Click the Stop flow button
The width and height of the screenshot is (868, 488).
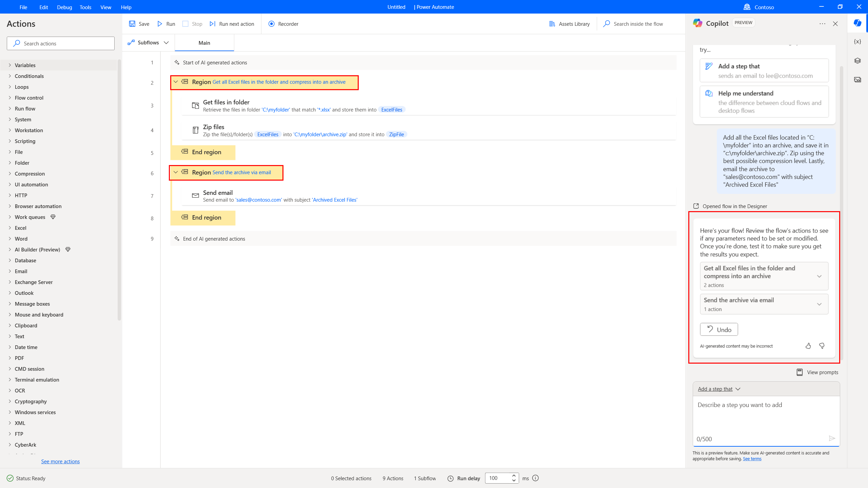pos(197,24)
